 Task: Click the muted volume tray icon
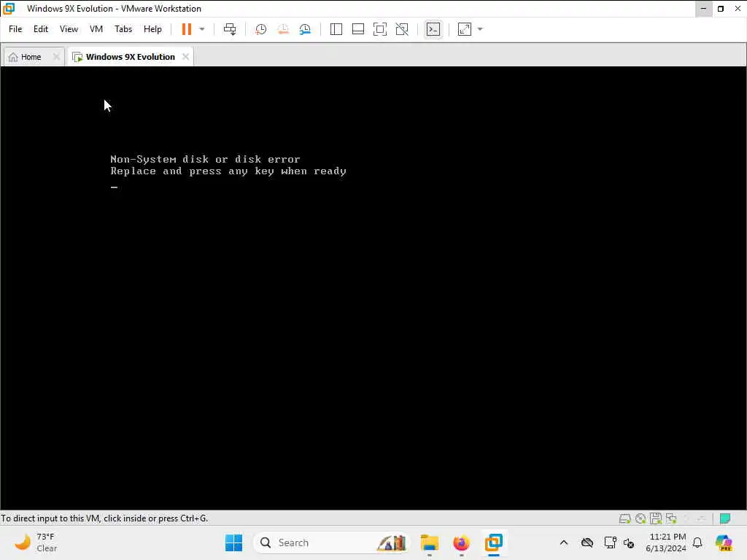(x=628, y=542)
